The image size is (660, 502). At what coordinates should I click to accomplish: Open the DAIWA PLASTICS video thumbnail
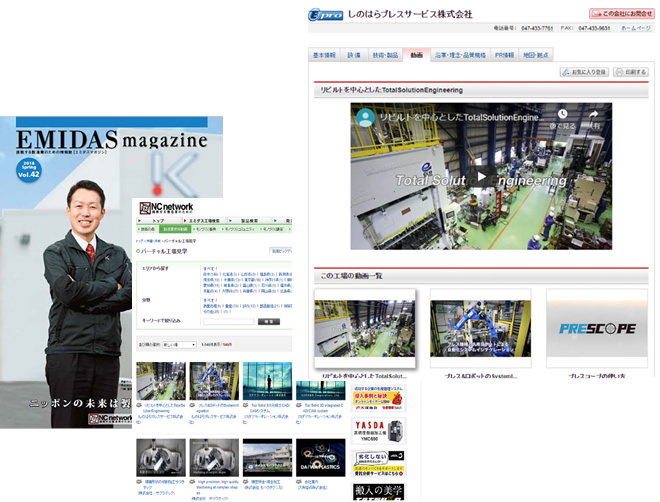click(x=320, y=458)
